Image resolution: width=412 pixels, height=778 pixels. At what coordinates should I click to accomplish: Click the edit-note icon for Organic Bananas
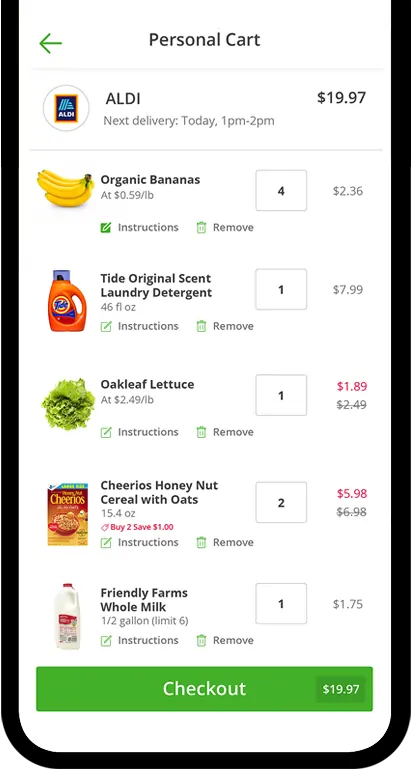click(x=106, y=227)
